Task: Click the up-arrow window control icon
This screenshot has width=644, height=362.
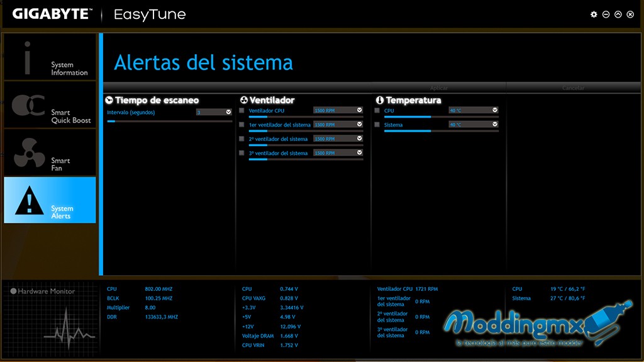Action: pyautogui.click(x=618, y=14)
